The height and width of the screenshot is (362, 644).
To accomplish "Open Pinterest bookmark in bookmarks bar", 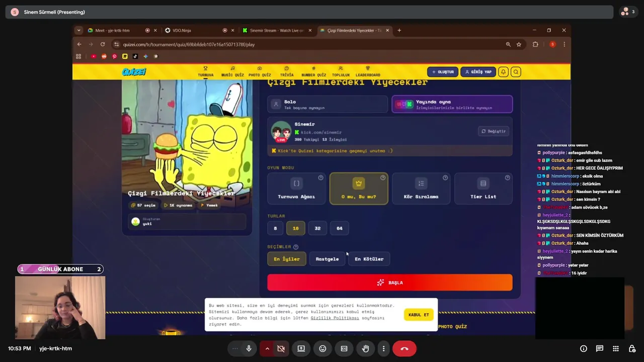I will [x=114, y=56].
